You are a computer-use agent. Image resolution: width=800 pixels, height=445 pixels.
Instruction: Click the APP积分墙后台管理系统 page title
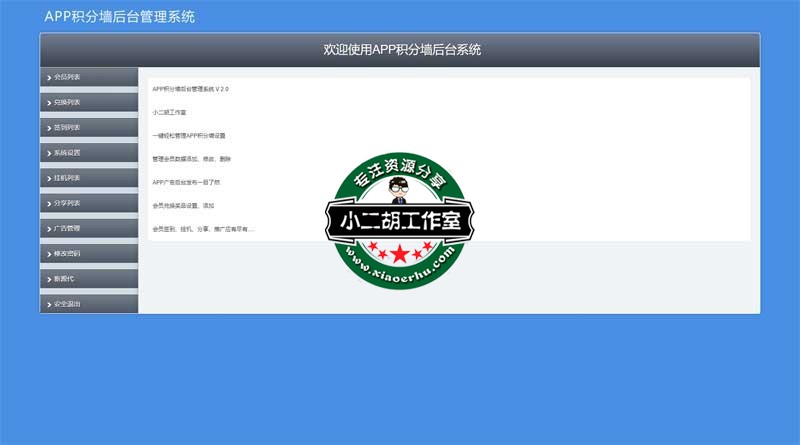(119, 16)
